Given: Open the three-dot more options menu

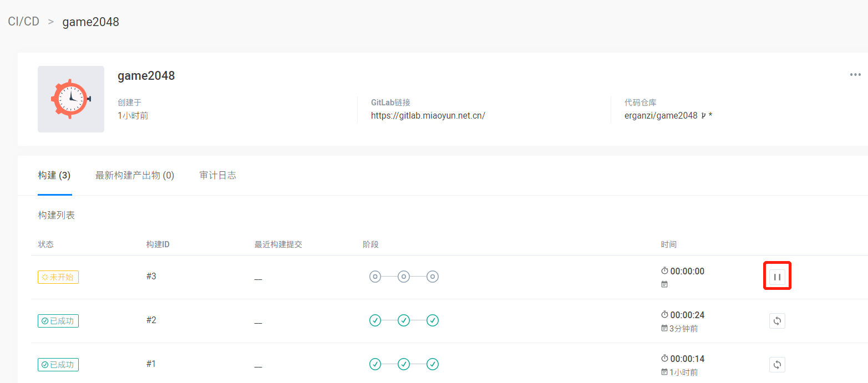Looking at the screenshot, I should tap(855, 75).
